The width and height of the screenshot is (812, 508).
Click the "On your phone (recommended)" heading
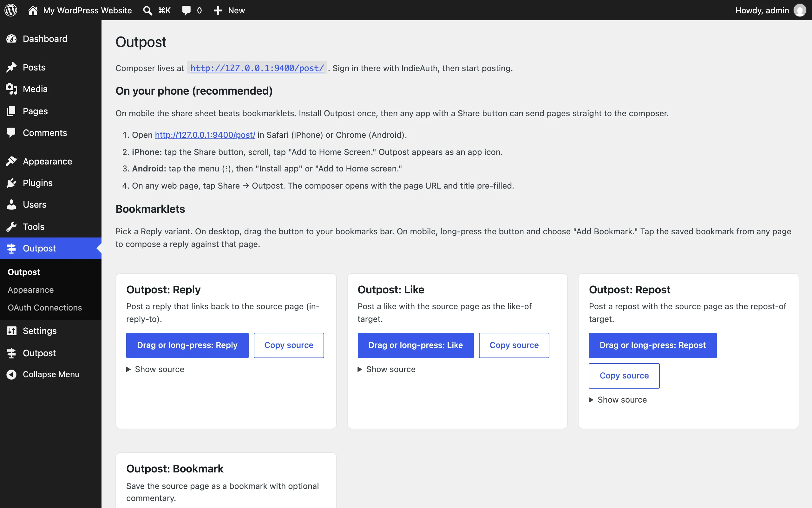point(194,91)
